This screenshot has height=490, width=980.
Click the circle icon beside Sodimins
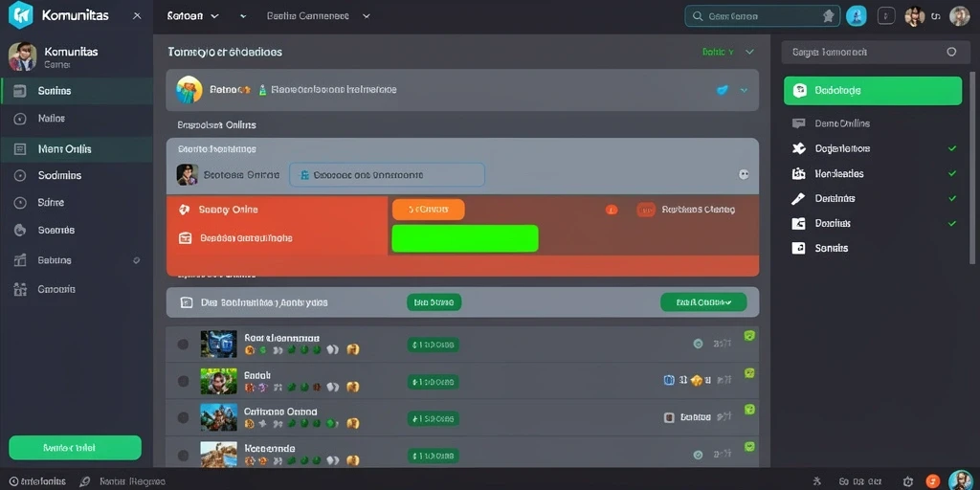20,176
